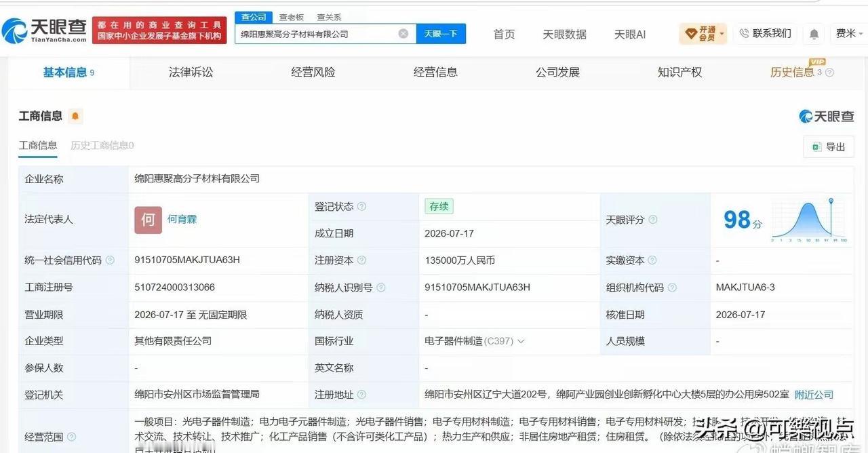
Task: Click the 存续 status badge
Action: (439, 206)
